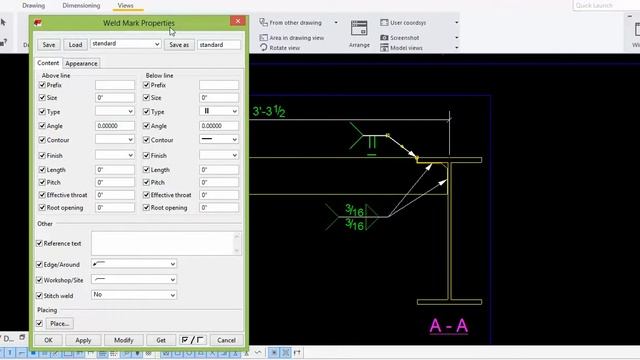640x360 pixels.
Task: Click the A - A section label
Action: click(449, 326)
